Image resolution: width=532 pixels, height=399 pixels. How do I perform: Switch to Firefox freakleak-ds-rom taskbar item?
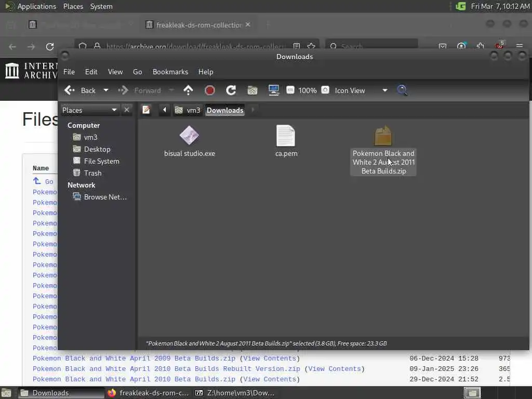click(x=148, y=393)
